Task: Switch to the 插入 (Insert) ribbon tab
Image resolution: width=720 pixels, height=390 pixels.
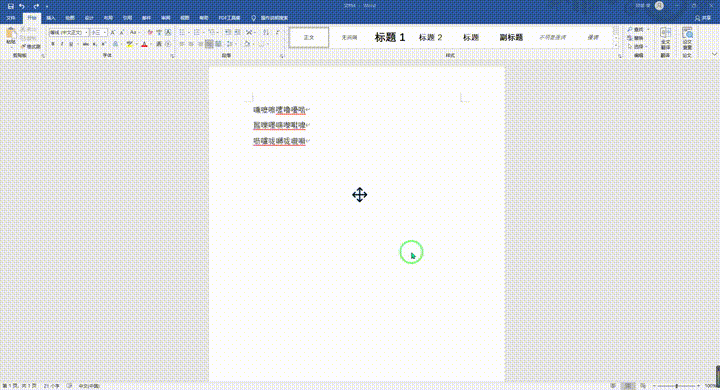Action: click(x=51, y=18)
